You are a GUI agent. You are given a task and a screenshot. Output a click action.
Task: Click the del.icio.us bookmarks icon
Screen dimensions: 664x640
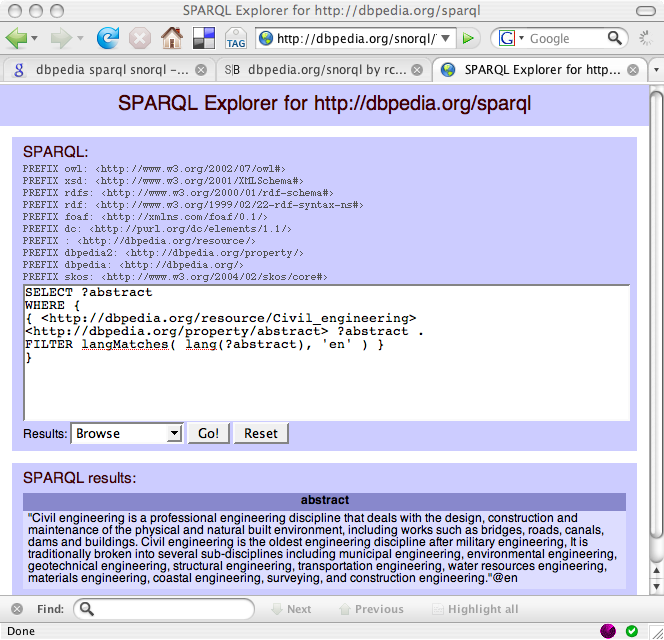pos(203,39)
